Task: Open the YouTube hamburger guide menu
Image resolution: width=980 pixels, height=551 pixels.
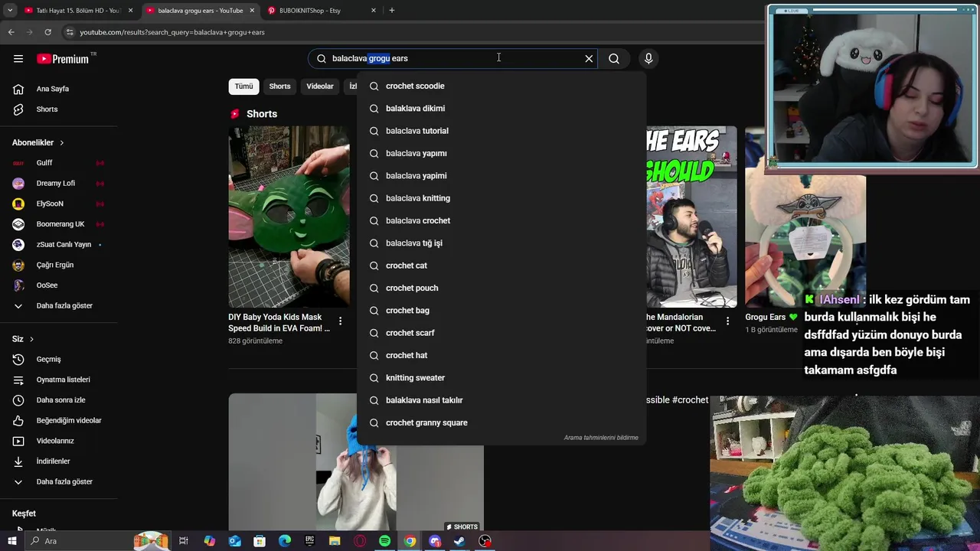Action: tap(18, 58)
